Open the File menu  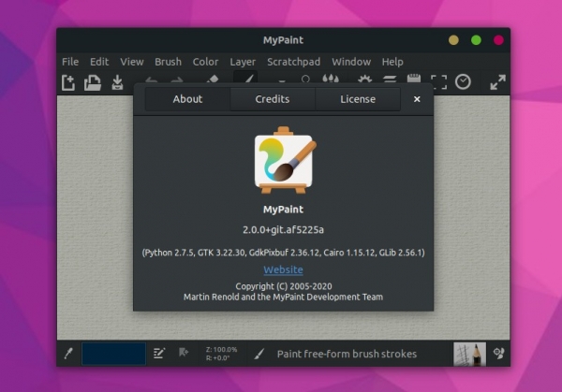70,62
